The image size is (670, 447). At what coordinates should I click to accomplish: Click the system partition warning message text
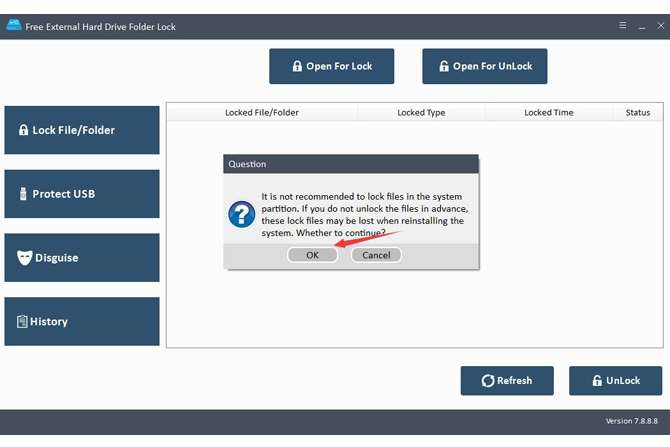point(364,215)
